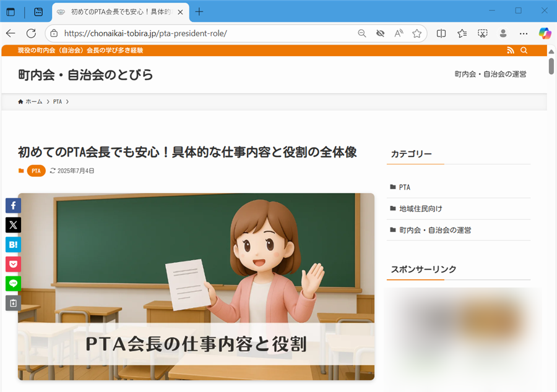Share the article on Facebook
The height and width of the screenshot is (392, 557).
[x=13, y=205]
